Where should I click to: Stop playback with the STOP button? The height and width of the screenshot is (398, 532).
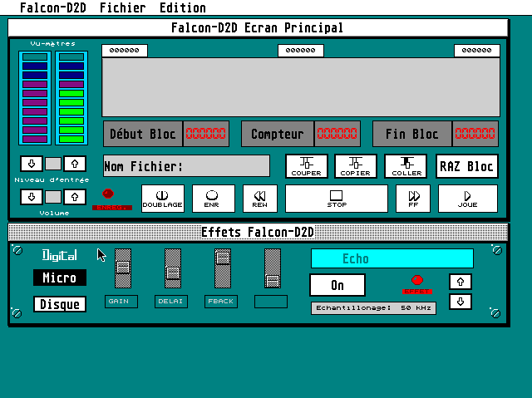337,199
